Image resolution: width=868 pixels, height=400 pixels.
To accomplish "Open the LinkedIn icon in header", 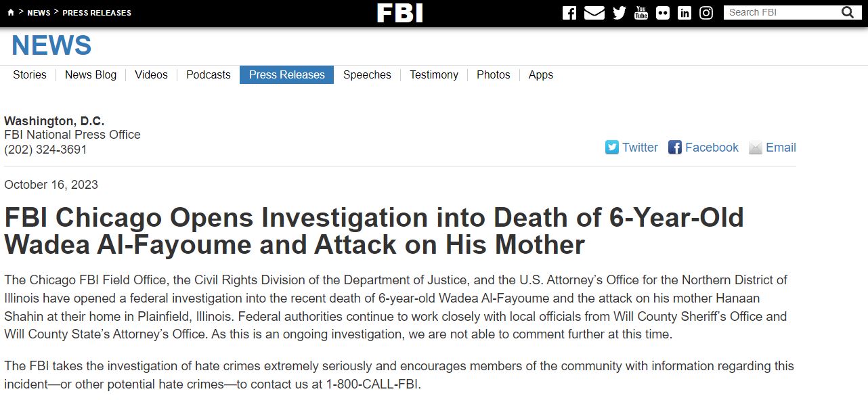I will click(x=685, y=13).
